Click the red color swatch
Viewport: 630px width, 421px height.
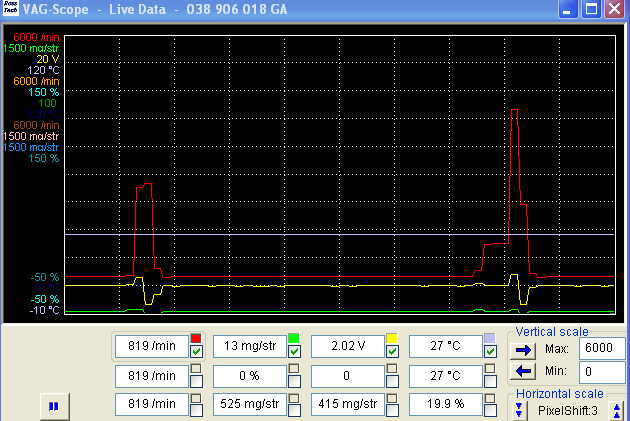point(196,339)
